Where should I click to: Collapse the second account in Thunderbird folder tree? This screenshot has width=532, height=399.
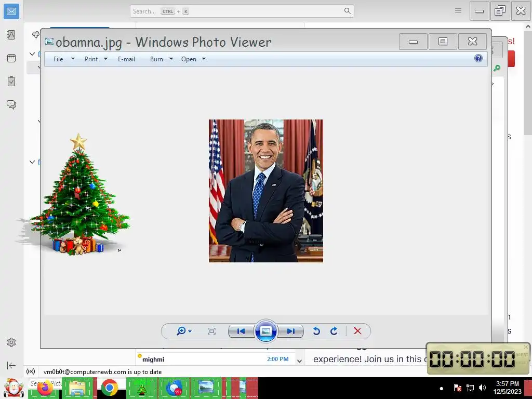pyautogui.click(x=32, y=162)
